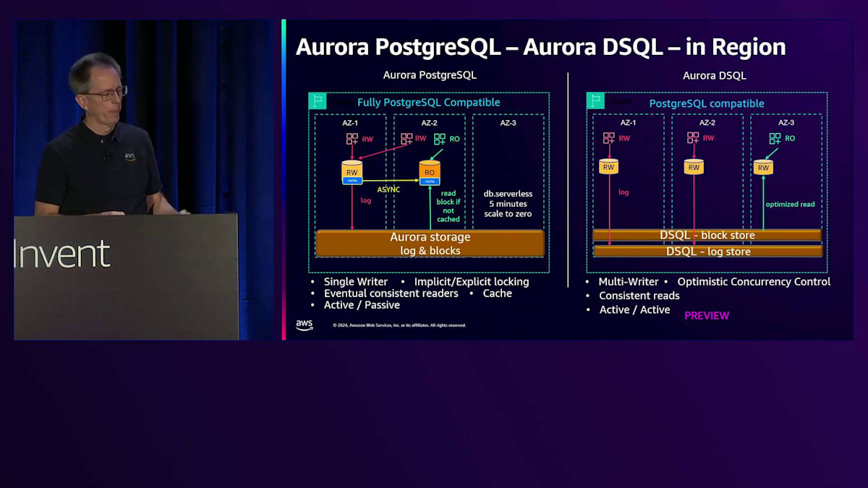
Task: Click the 'PostgreSQL compatible' label in DSQL diagram
Action: click(x=707, y=103)
